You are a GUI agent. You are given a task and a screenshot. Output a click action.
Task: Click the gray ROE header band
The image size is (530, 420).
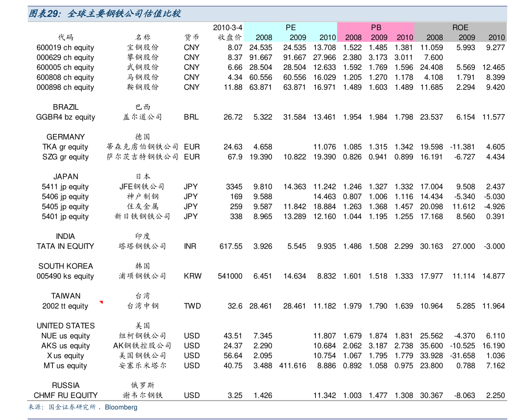click(460, 28)
